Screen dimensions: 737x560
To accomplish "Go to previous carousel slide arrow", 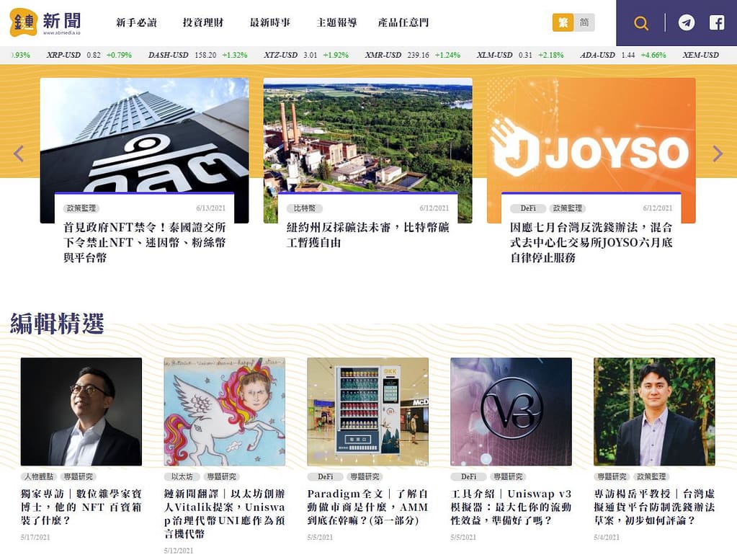I will pyautogui.click(x=19, y=154).
